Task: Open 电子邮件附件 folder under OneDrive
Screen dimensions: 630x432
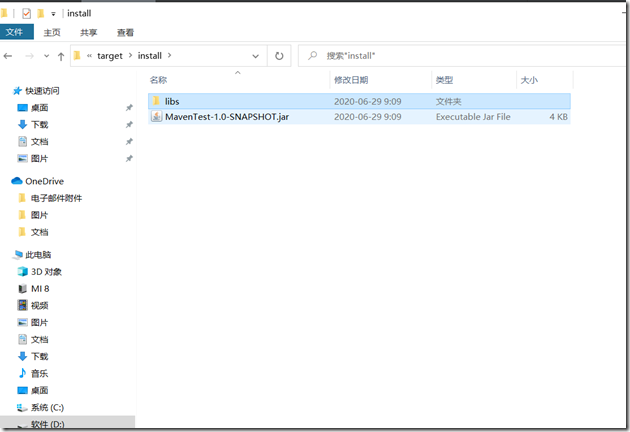Action: click(56, 198)
